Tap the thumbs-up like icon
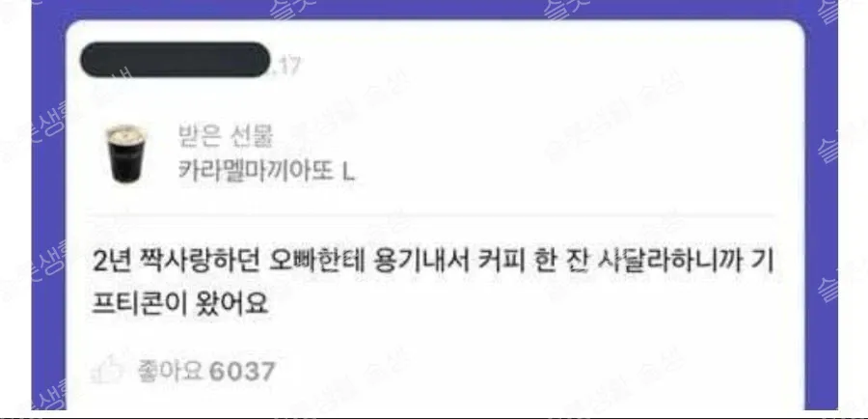The height and width of the screenshot is (419, 868). (108, 370)
